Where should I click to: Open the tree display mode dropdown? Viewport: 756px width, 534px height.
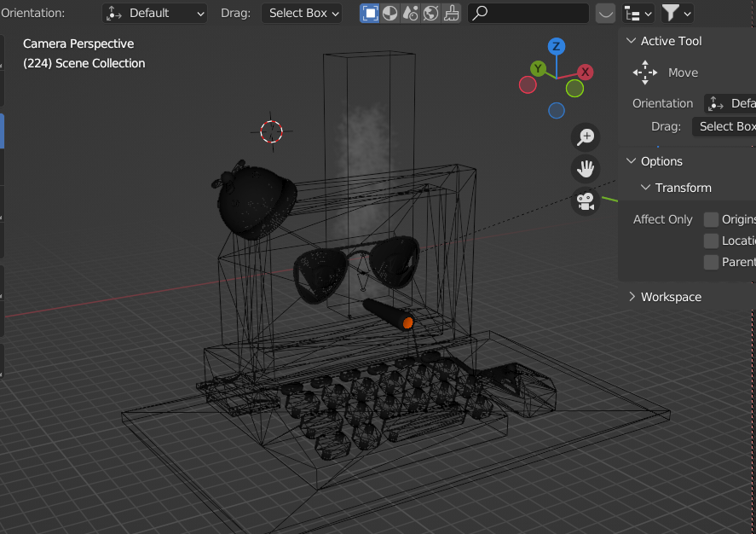tap(638, 13)
